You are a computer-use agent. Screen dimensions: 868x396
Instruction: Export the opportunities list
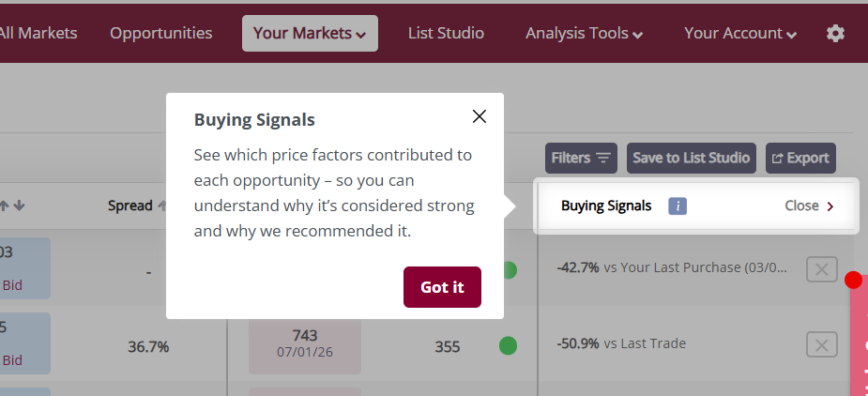pos(800,158)
